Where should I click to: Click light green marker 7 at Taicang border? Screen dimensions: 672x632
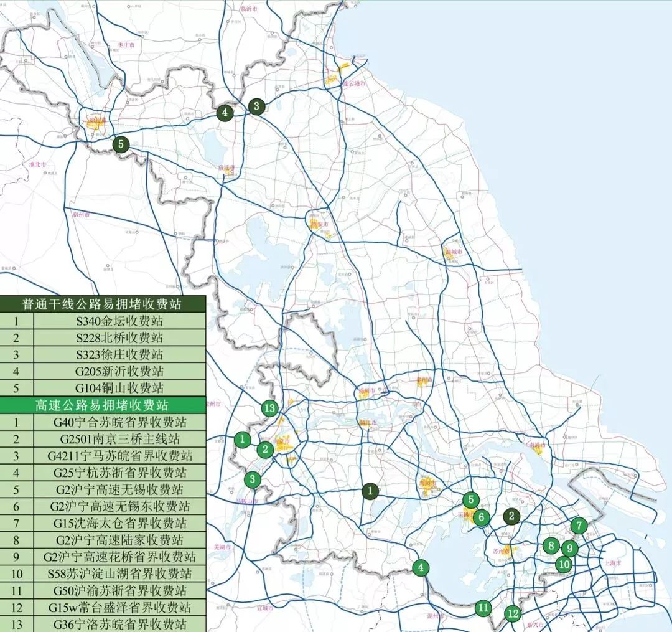pyautogui.click(x=579, y=526)
